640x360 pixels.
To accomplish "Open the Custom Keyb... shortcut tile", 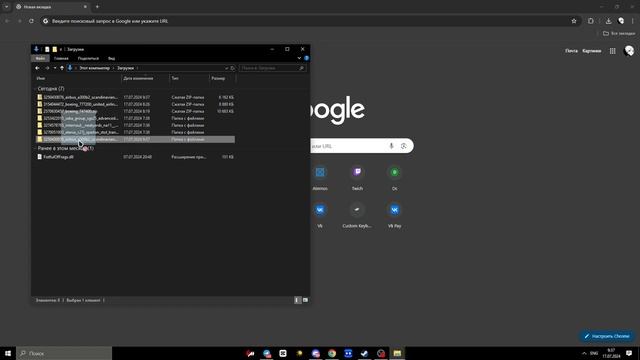I will (357, 216).
